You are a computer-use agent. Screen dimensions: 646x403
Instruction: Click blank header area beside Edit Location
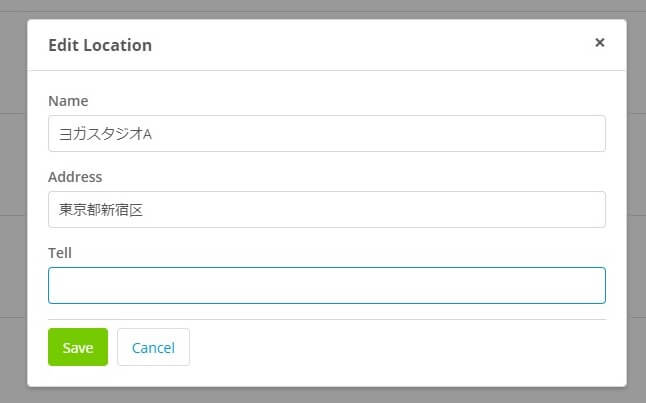(x=371, y=45)
